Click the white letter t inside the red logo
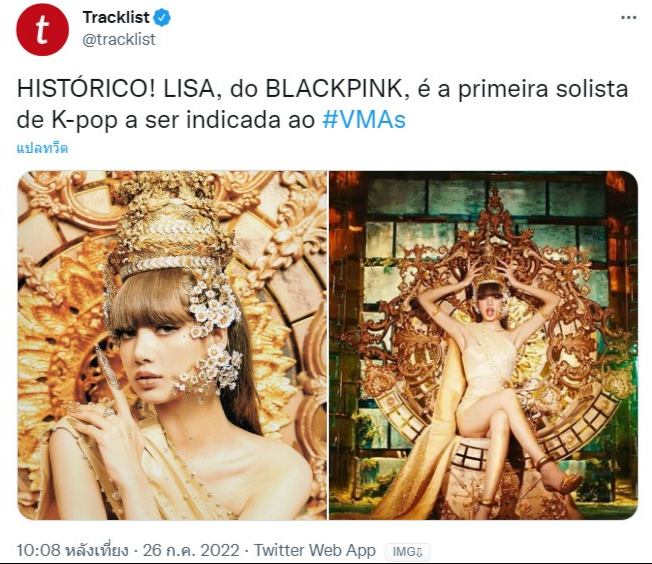The width and height of the screenshot is (652, 564). click(x=42, y=30)
